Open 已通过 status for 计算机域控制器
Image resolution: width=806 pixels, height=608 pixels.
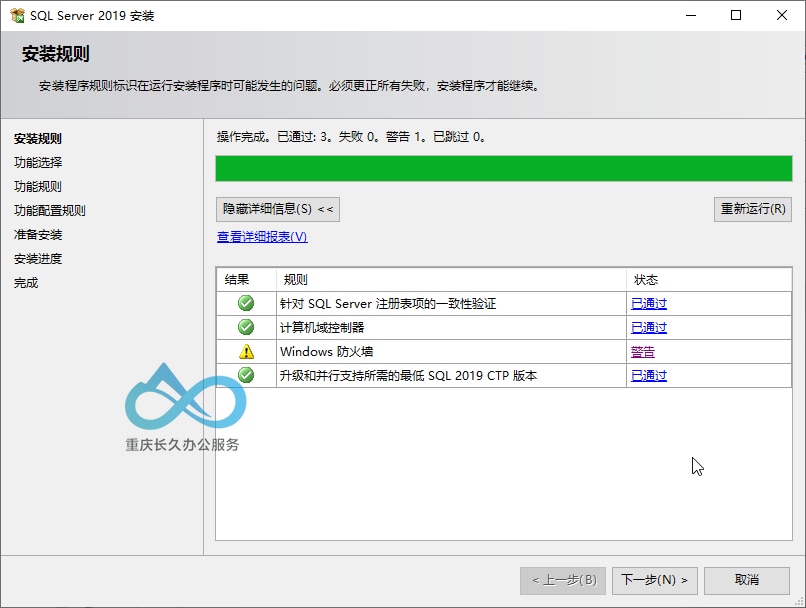649,327
